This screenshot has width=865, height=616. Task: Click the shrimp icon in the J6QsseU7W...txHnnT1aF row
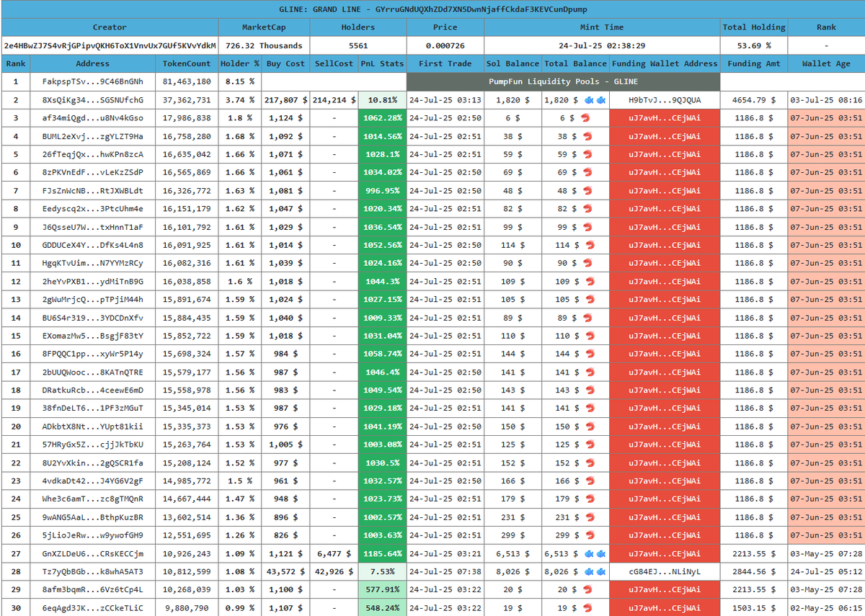588,227
